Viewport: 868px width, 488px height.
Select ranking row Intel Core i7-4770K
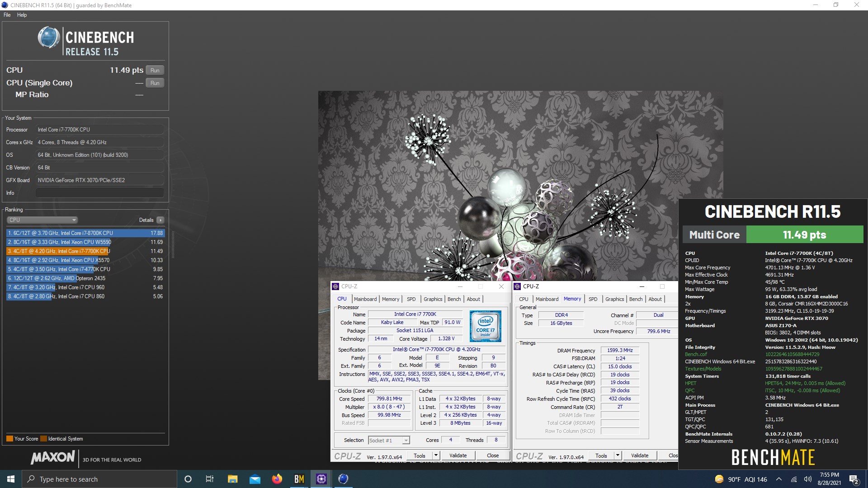point(85,269)
